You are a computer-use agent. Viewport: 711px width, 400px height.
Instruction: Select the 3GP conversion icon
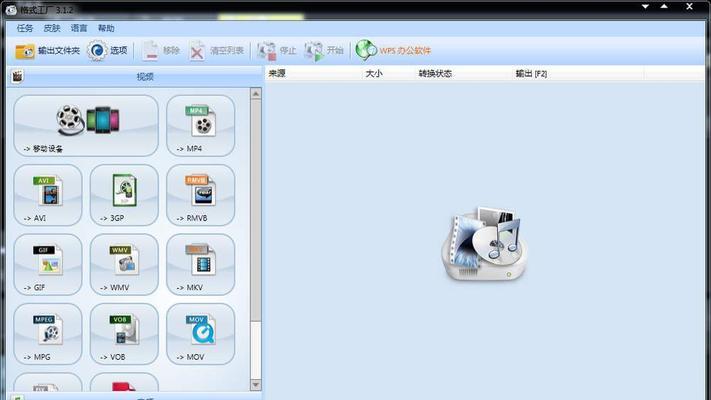coord(124,195)
